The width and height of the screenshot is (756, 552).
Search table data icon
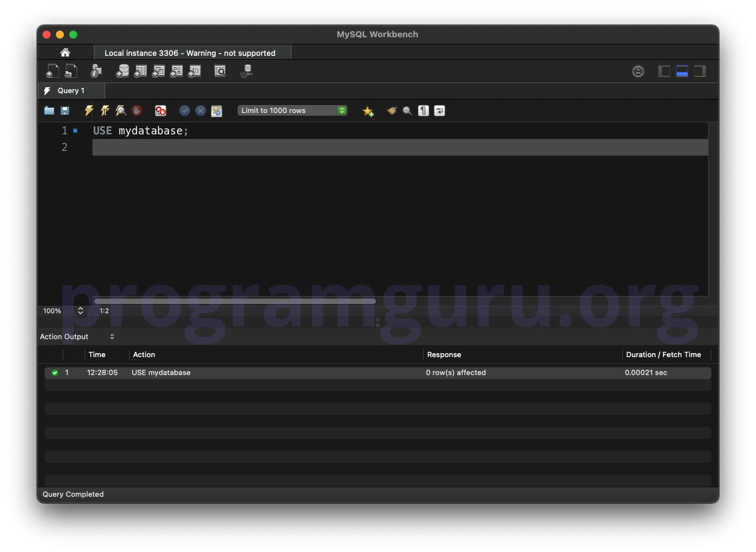click(220, 70)
